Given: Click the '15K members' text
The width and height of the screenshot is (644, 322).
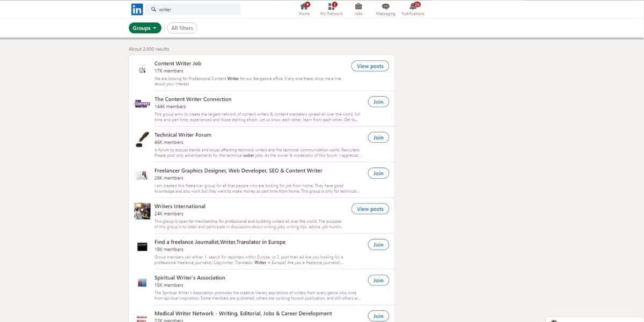Looking at the screenshot, I should [169, 285].
